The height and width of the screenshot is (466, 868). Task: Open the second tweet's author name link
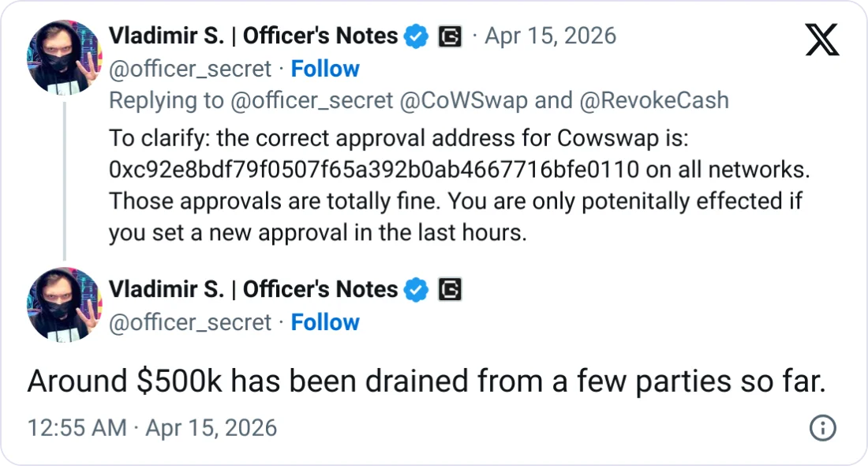pos(253,290)
